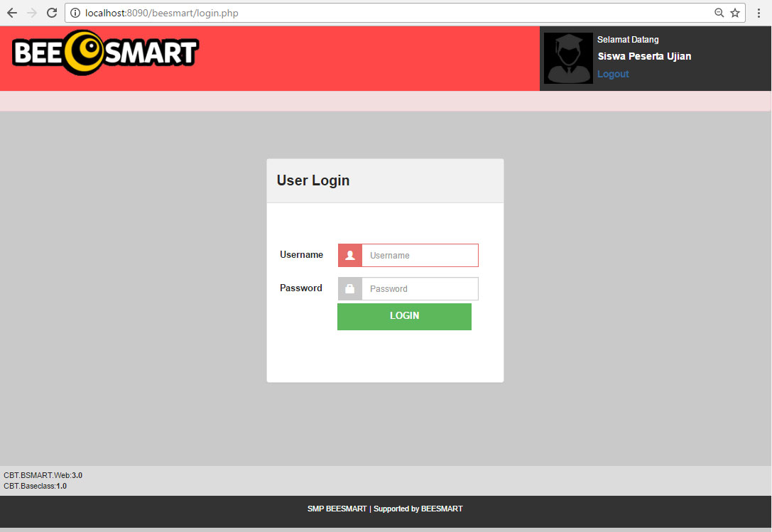Click the padlock icon beside Password field
Screen dimensions: 772x532
(x=349, y=288)
